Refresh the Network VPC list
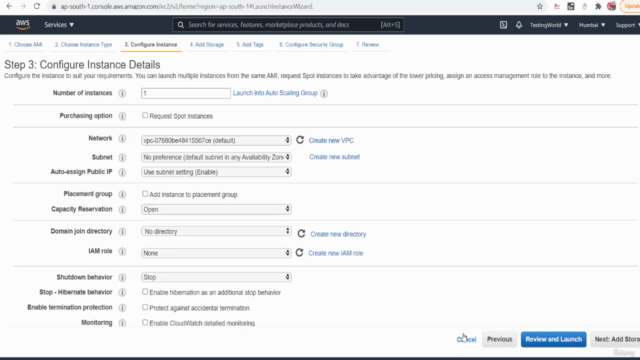Viewport: 640px width, 360px height. [300, 140]
